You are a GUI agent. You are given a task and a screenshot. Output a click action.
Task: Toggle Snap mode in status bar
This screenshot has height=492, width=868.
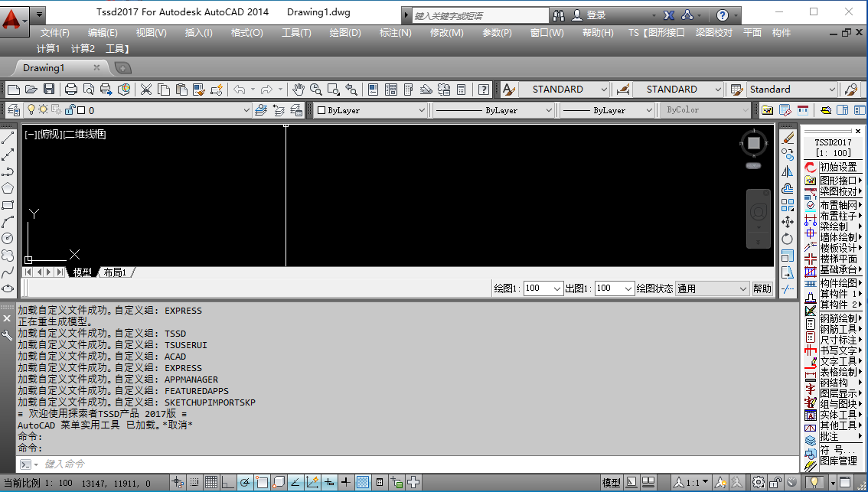click(x=195, y=483)
